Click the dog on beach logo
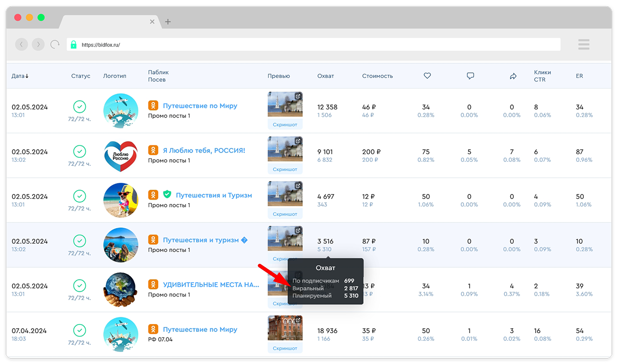 coord(121,200)
